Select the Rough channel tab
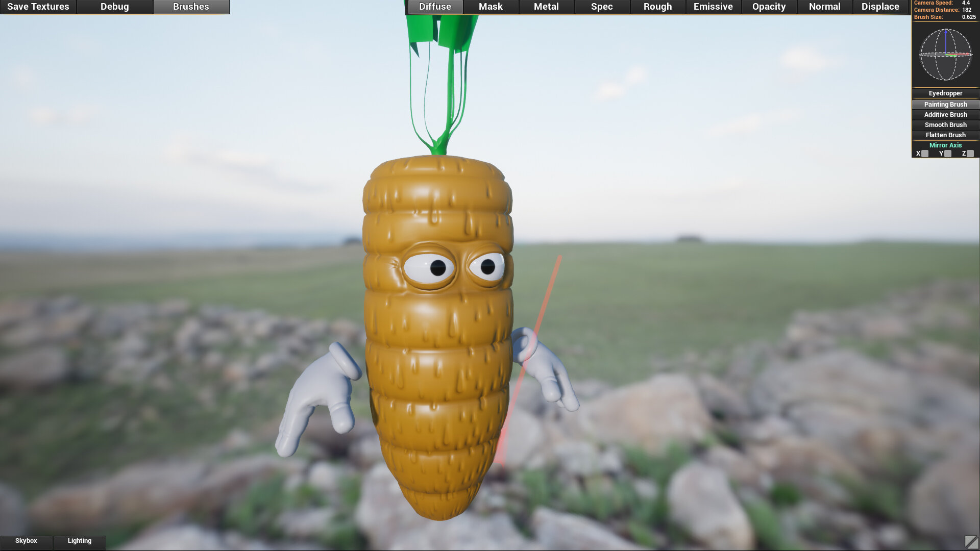Viewport: 980px width, 551px height. pyautogui.click(x=657, y=7)
